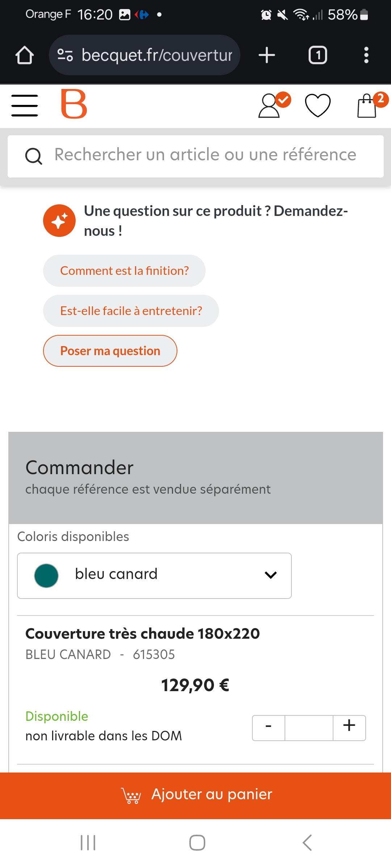Tap the dropdown chevron arrow
The height and width of the screenshot is (868, 391).
271,575
